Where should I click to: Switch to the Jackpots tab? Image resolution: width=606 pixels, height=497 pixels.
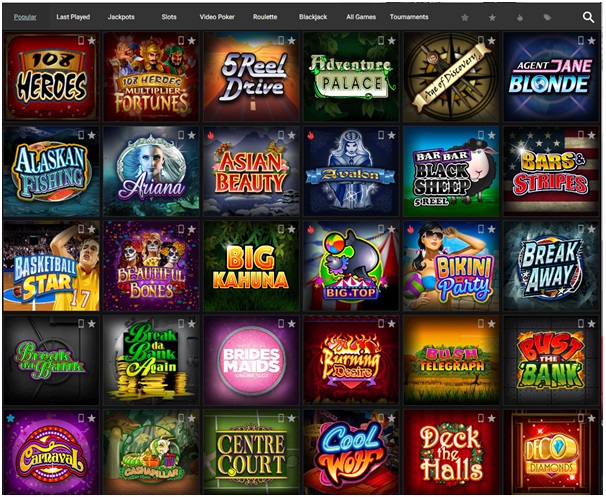[121, 17]
